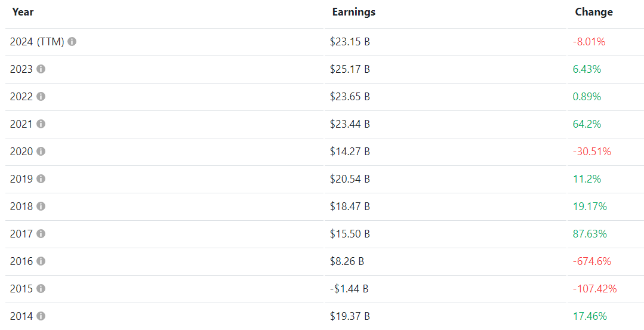This screenshot has width=644, height=330.
Task: Click the info icon beside 2023
Action: (x=41, y=69)
